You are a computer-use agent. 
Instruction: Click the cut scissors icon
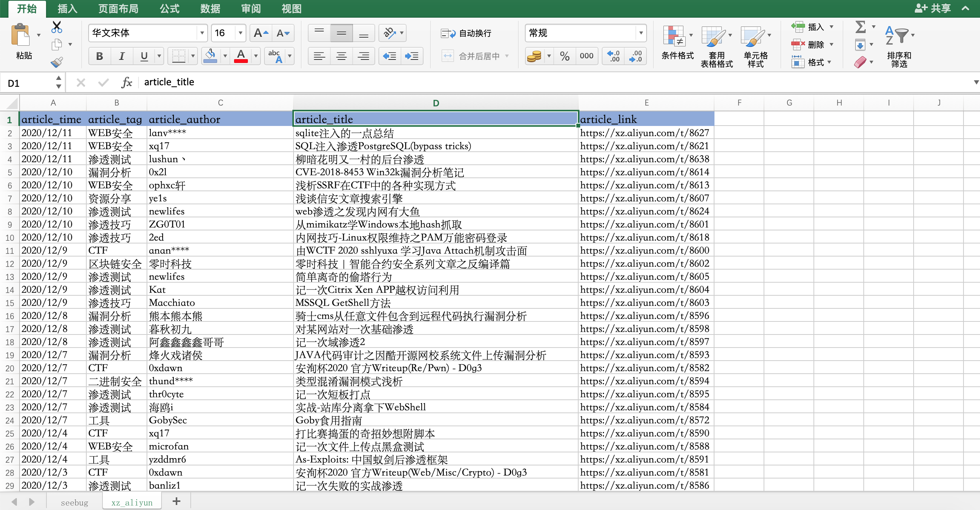coord(57,27)
